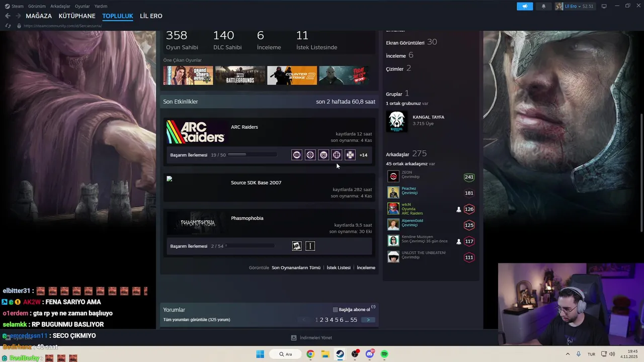Open the PUBG Battlegrounds featured thumbnail
644x362 pixels.
click(x=240, y=75)
